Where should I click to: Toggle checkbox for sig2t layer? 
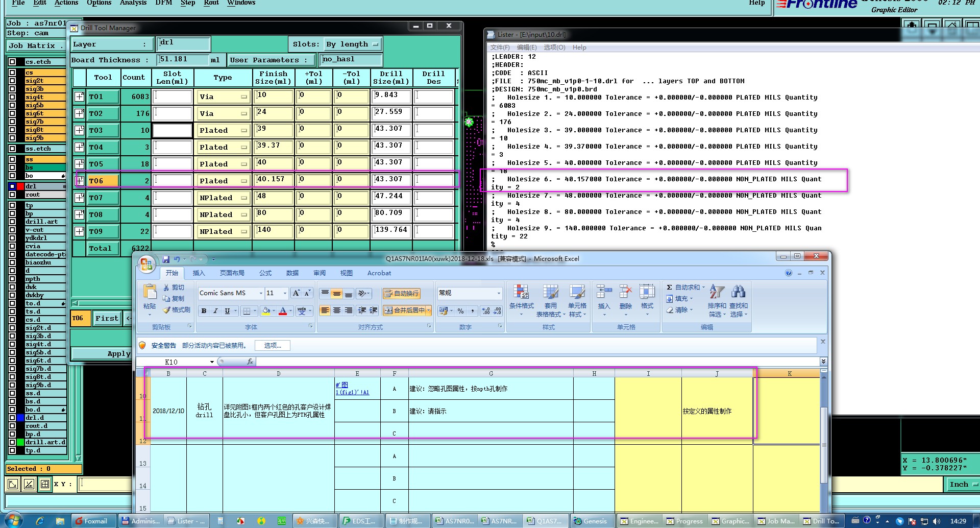(12, 81)
